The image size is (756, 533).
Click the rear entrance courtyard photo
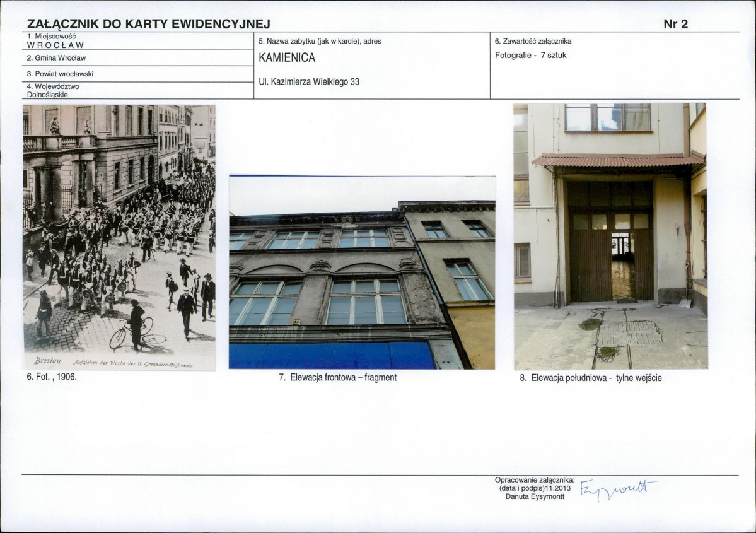[610, 237]
